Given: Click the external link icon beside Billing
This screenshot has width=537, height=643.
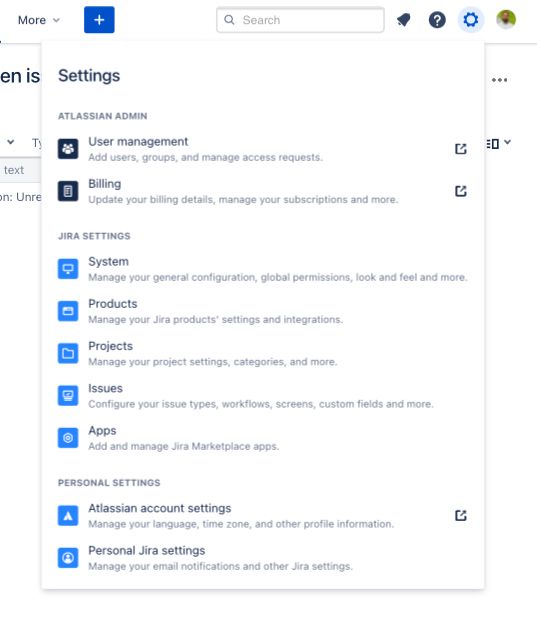Looking at the screenshot, I should point(461,191).
